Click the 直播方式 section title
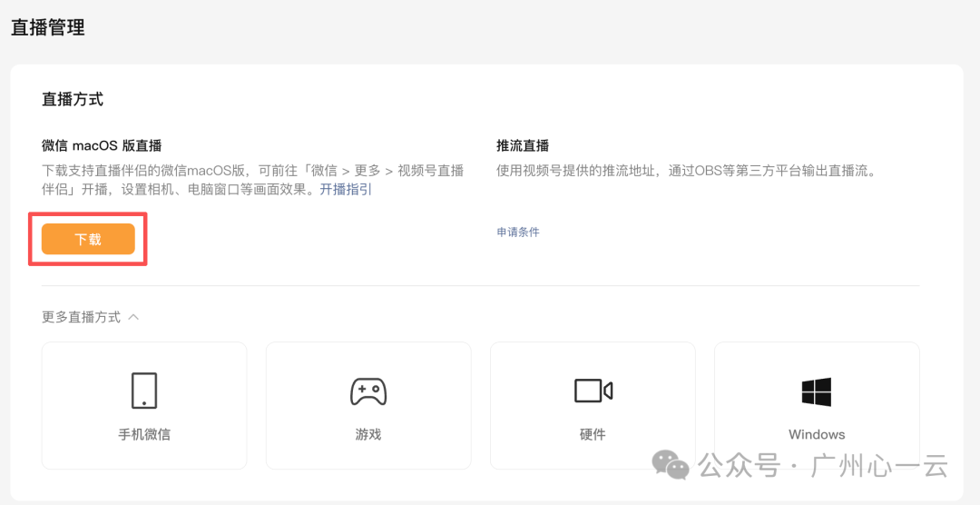Viewport: 980px width, 505px height. [73, 100]
